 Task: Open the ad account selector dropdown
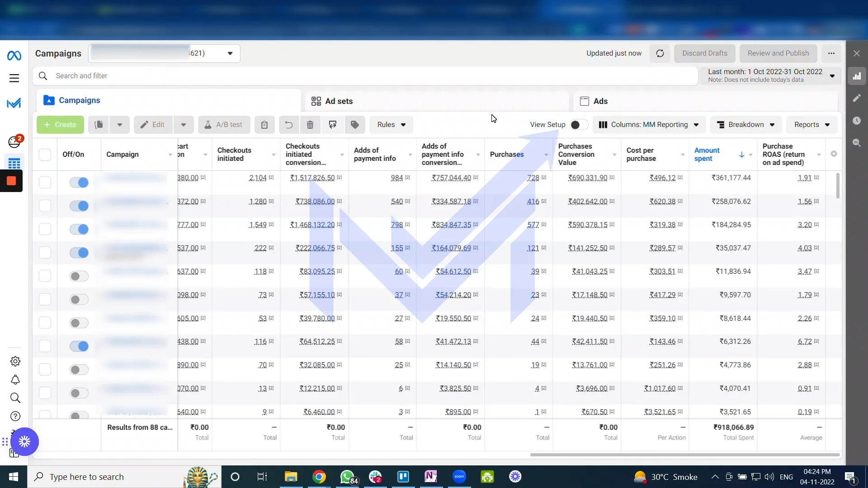pos(164,53)
